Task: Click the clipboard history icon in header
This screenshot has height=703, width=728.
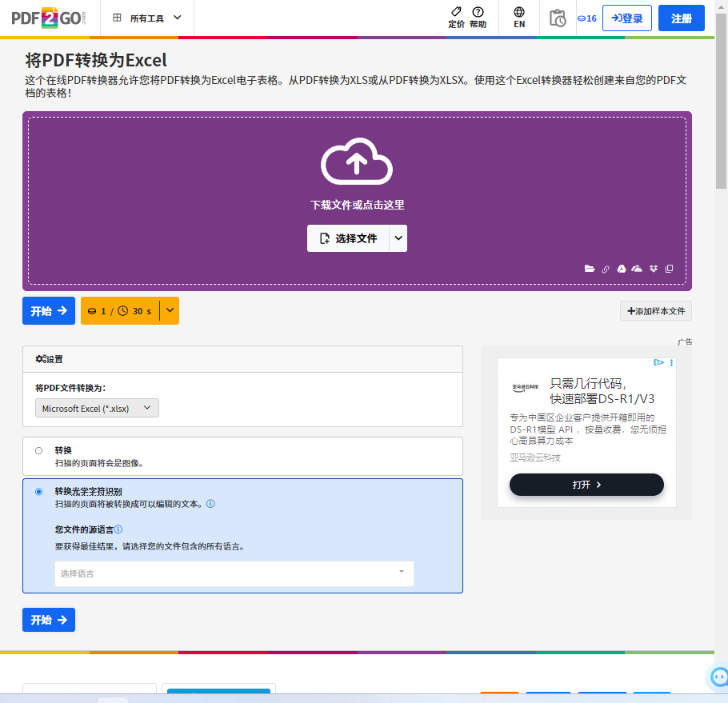Action: pos(558,18)
